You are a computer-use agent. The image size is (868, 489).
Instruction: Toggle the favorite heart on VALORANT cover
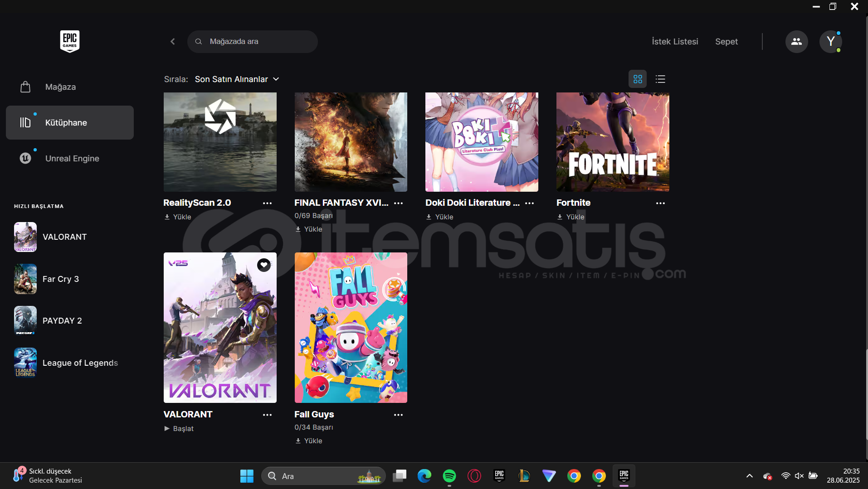coord(264,265)
